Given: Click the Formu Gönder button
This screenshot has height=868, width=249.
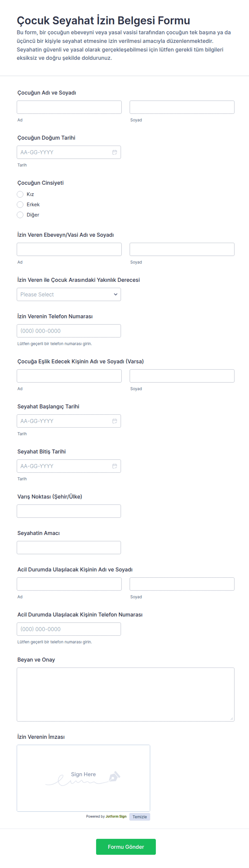Looking at the screenshot, I should tap(126, 846).
